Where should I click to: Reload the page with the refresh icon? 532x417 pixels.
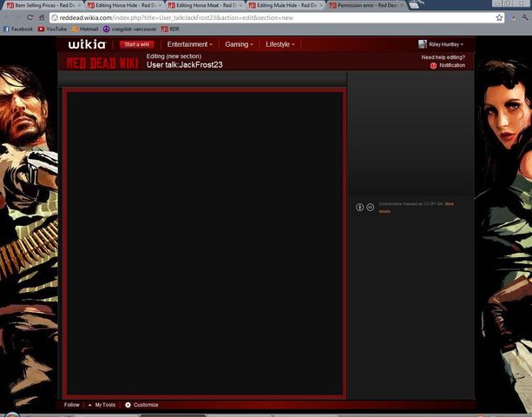click(x=30, y=17)
